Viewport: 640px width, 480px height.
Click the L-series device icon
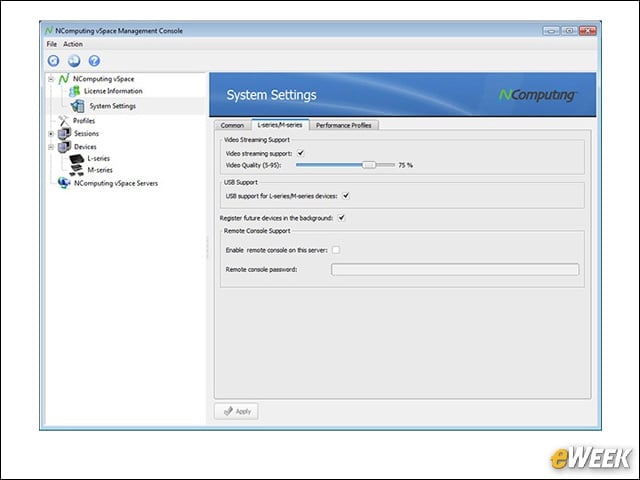[x=77, y=158]
